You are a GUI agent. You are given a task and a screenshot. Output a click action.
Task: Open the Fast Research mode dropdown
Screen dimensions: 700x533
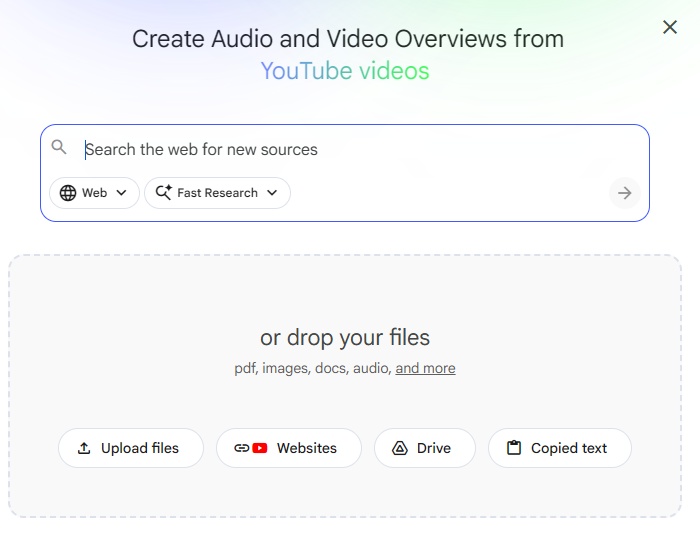coord(217,193)
